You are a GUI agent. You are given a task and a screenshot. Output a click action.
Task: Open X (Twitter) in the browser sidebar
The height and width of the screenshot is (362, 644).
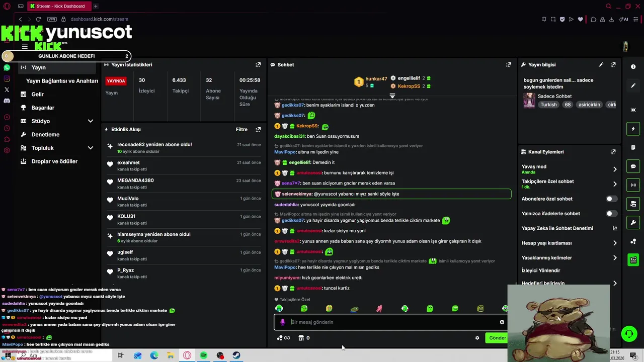tap(7, 89)
